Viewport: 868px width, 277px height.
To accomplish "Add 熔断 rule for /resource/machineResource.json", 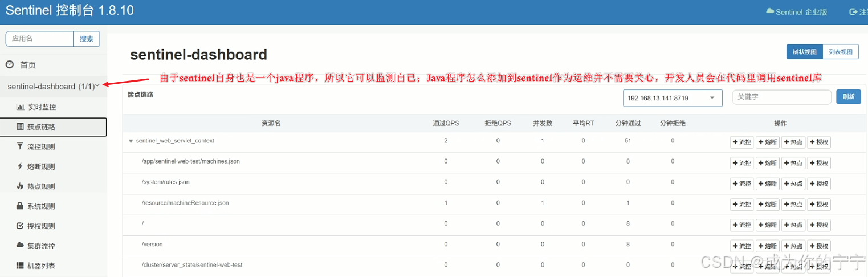I will coord(767,205).
